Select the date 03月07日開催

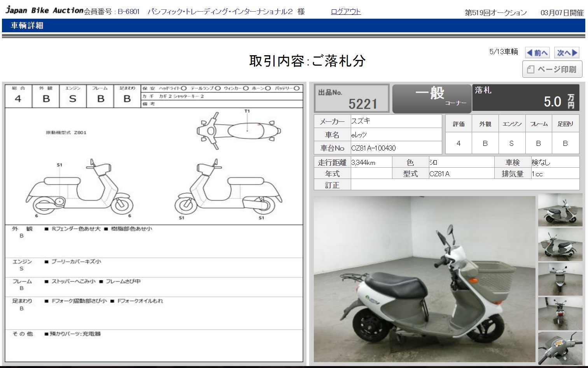click(x=562, y=13)
